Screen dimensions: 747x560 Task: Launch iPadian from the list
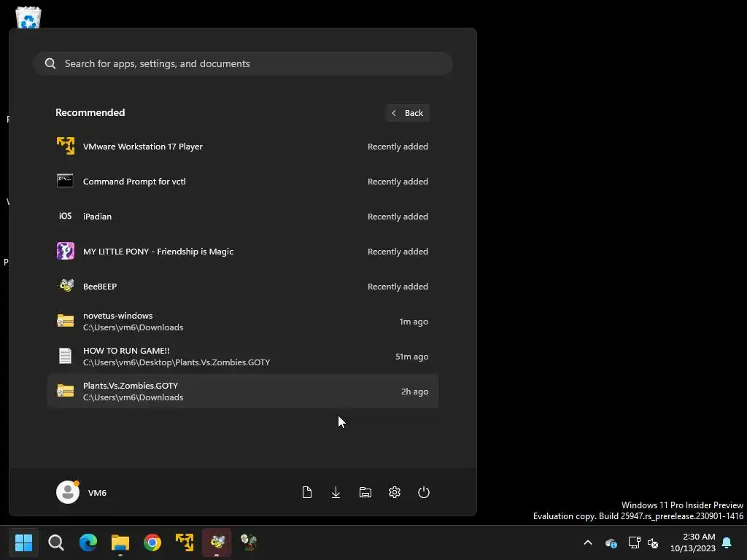click(x=242, y=216)
